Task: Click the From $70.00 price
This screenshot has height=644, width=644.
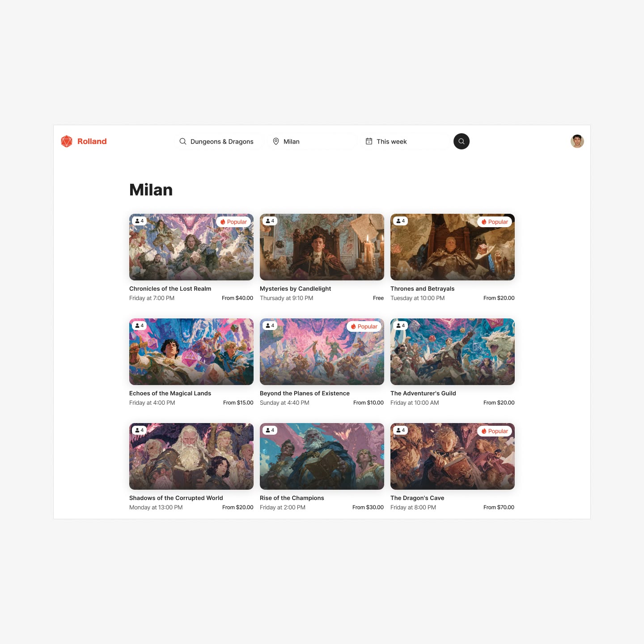Action: pyautogui.click(x=499, y=508)
